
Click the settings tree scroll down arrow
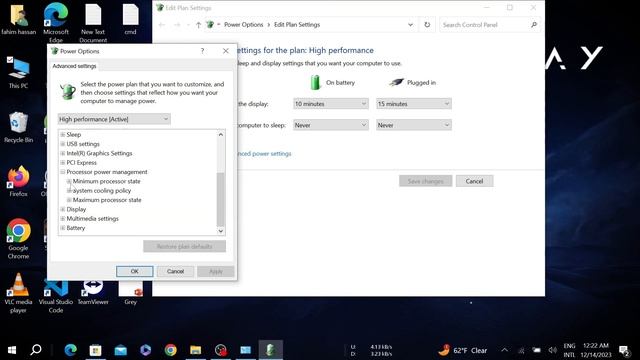point(220,231)
